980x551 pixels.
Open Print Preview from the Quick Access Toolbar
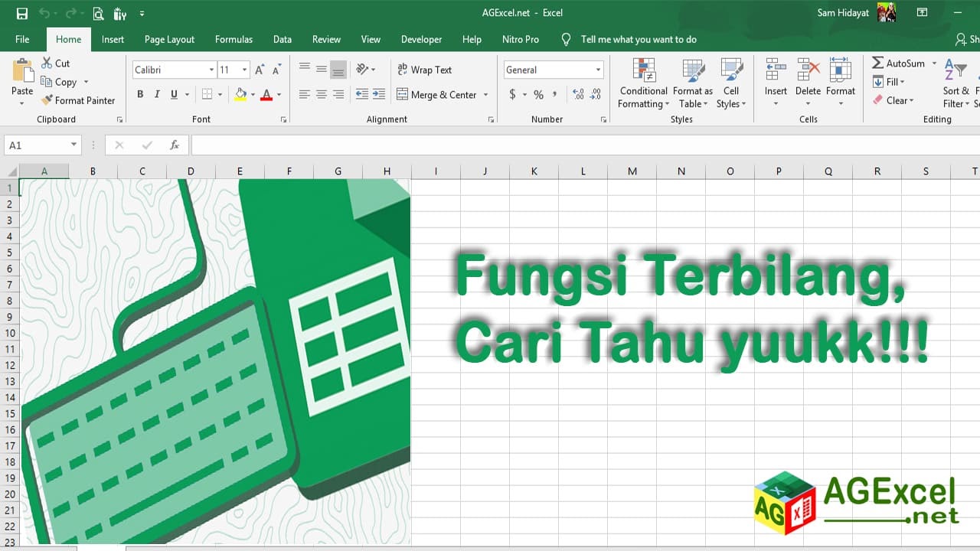point(98,13)
